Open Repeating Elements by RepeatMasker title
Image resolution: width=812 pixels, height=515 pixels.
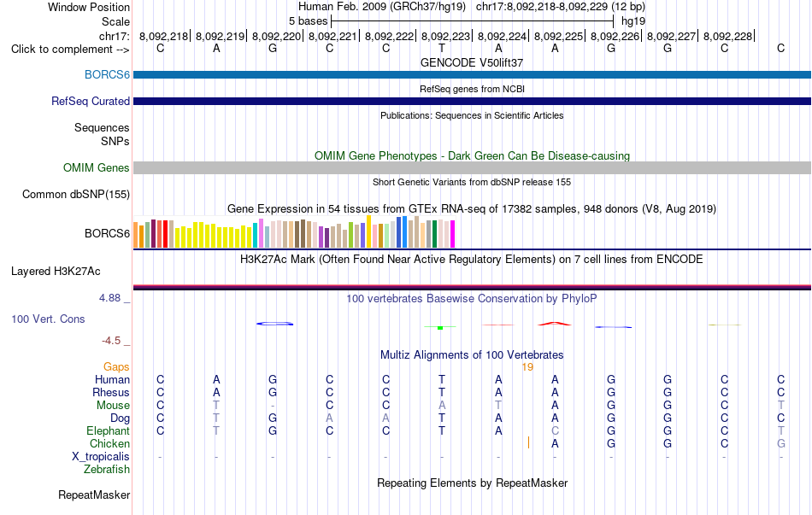pyautogui.click(x=472, y=483)
